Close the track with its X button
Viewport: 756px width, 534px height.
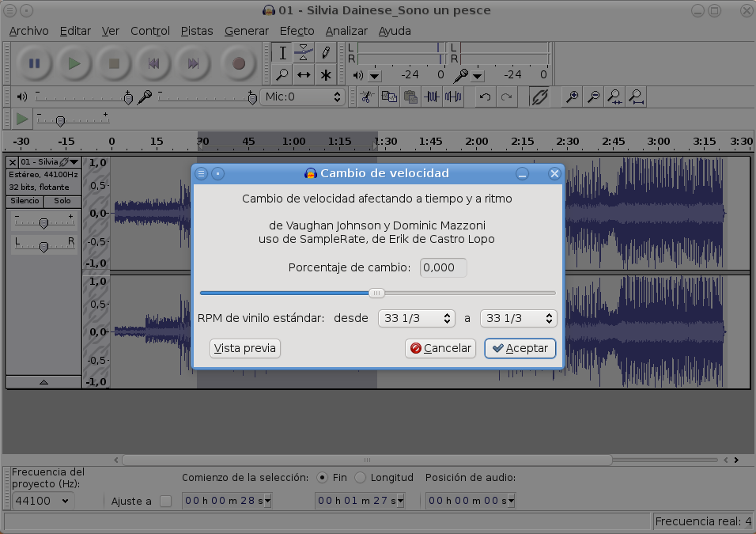point(13,162)
